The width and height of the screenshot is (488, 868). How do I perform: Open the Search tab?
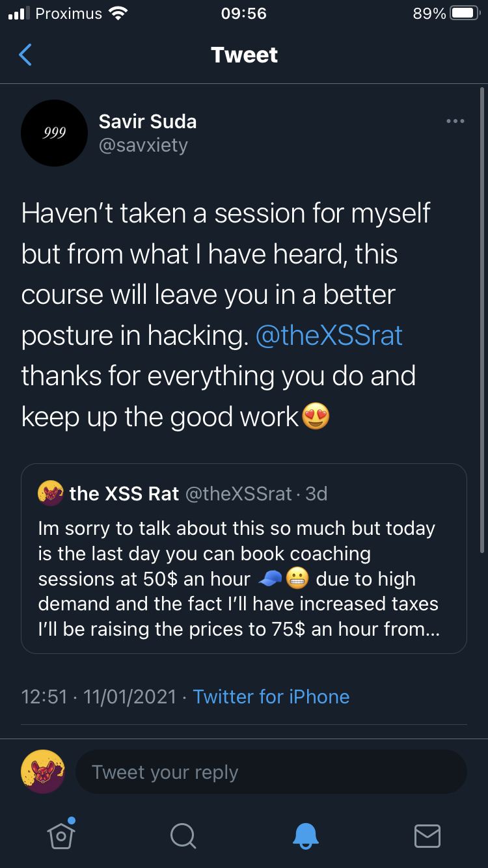(x=183, y=835)
